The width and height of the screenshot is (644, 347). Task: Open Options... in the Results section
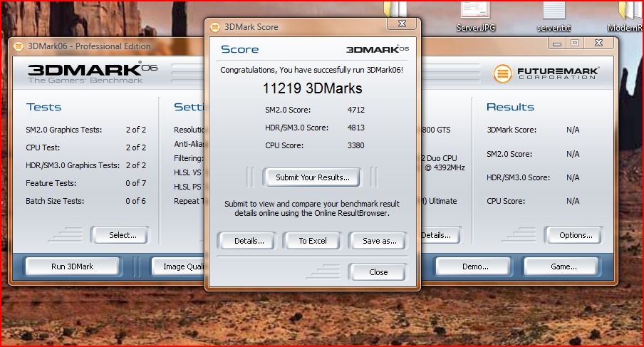click(575, 235)
